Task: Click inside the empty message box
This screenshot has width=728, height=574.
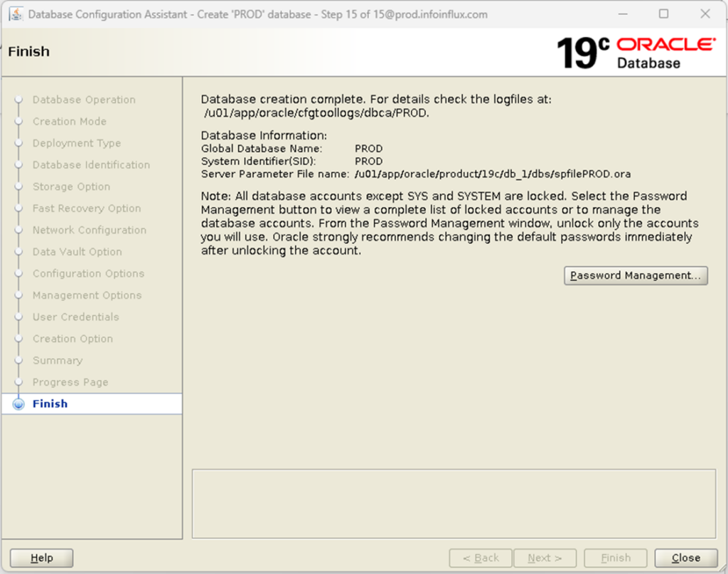Action: [x=454, y=503]
